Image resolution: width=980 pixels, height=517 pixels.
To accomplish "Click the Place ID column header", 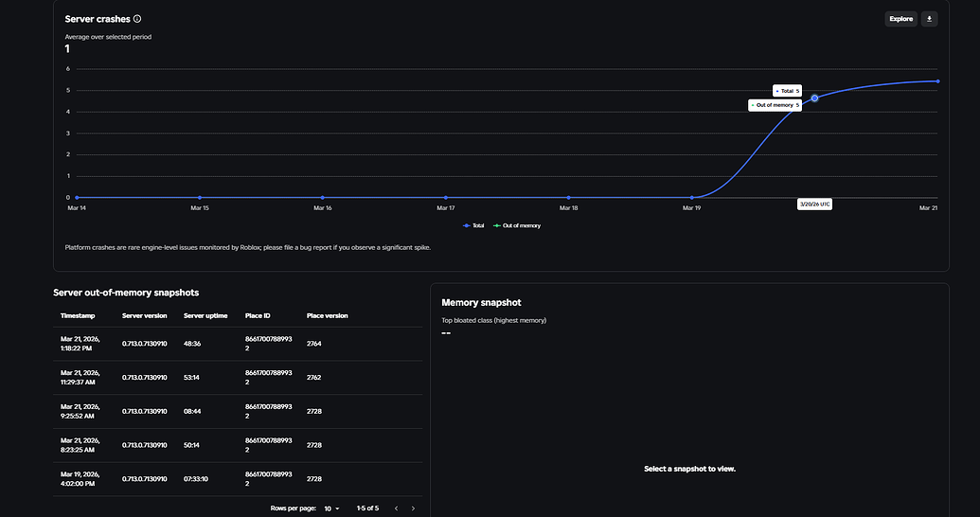I will click(258, 315).
